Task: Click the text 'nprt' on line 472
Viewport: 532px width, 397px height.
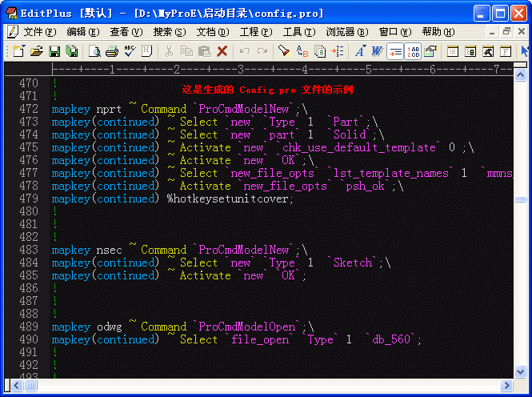Action: pos(109,109)
